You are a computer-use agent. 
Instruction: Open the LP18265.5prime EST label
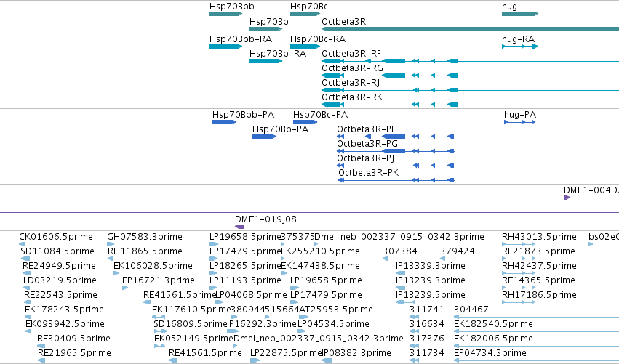pos(245,266)
